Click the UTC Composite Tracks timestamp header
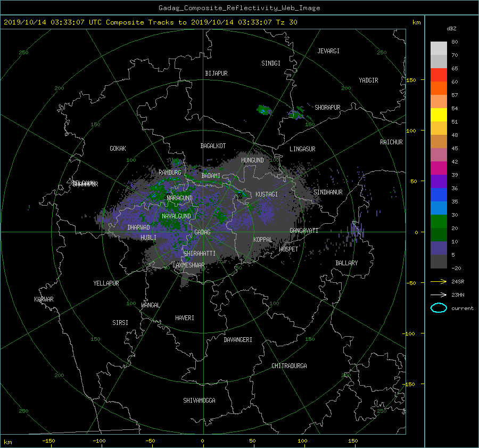 (150, 22)
